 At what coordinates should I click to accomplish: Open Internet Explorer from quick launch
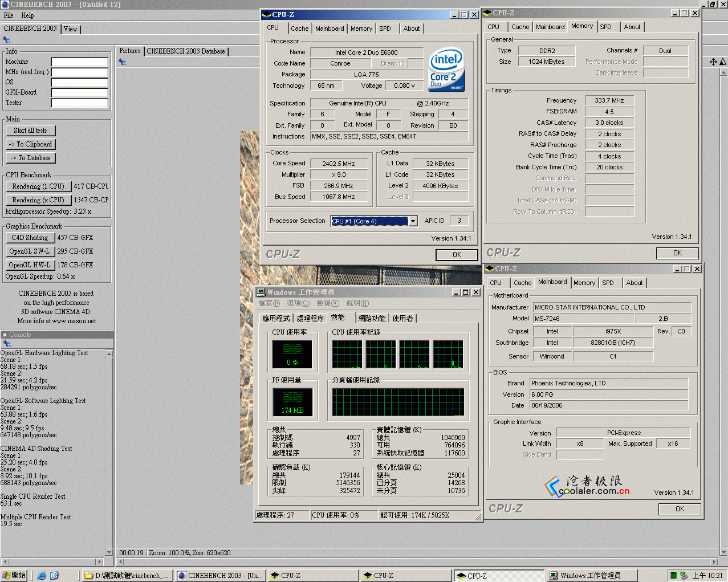pyautogui.click(x=42, y=576)
